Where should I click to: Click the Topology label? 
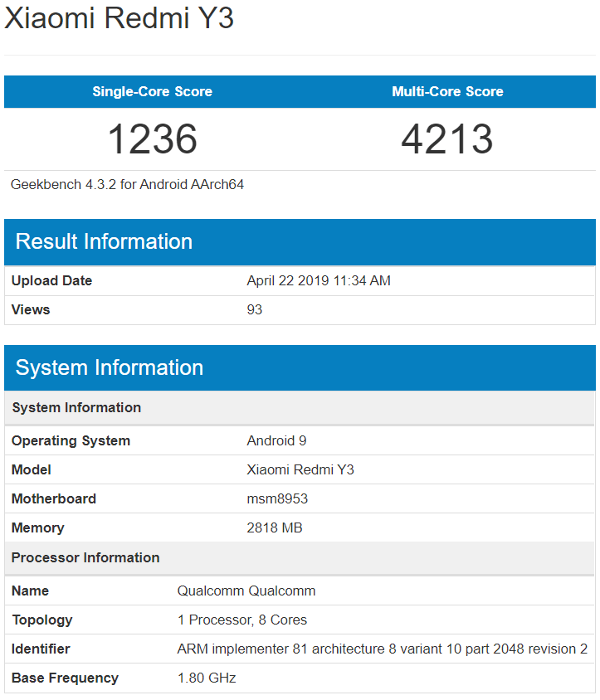(42, 620)
